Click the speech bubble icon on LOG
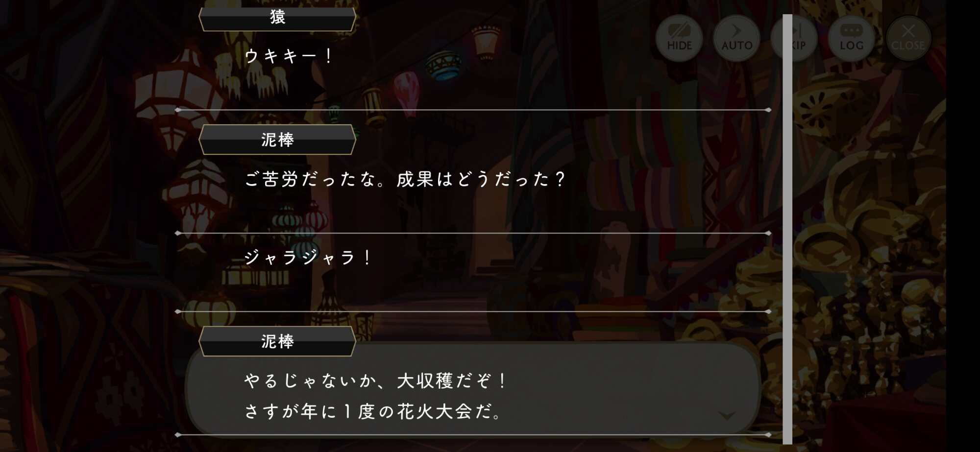The height and width of the screenshot is (452, 980). 851,30
